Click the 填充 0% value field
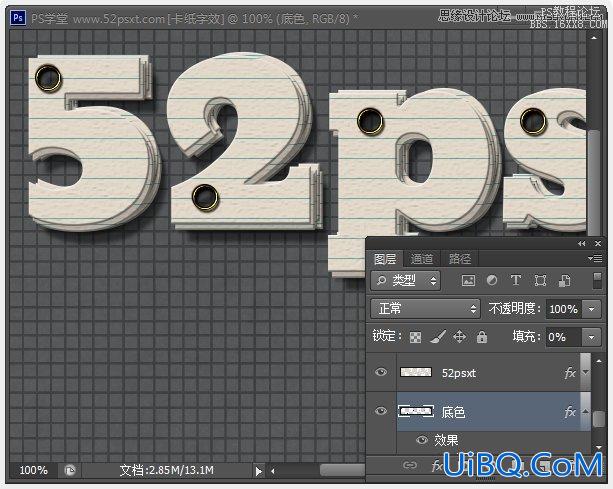The width and height of the screenshot is (613, 489). click(564, 337)
